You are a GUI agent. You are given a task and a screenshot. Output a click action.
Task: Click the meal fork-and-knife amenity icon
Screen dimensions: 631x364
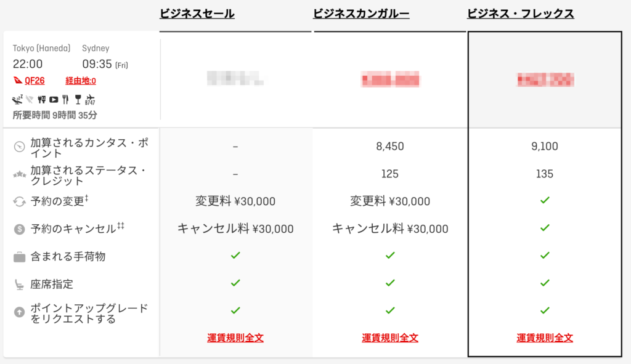(65, 99)
